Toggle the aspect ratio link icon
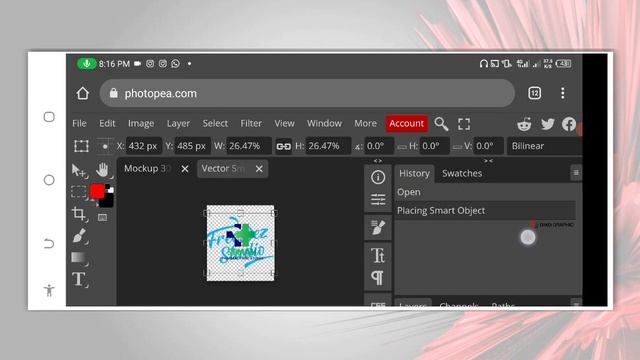The width and height of the screenshot is (640, 360). pyautogui.click(x=283, y=146)
